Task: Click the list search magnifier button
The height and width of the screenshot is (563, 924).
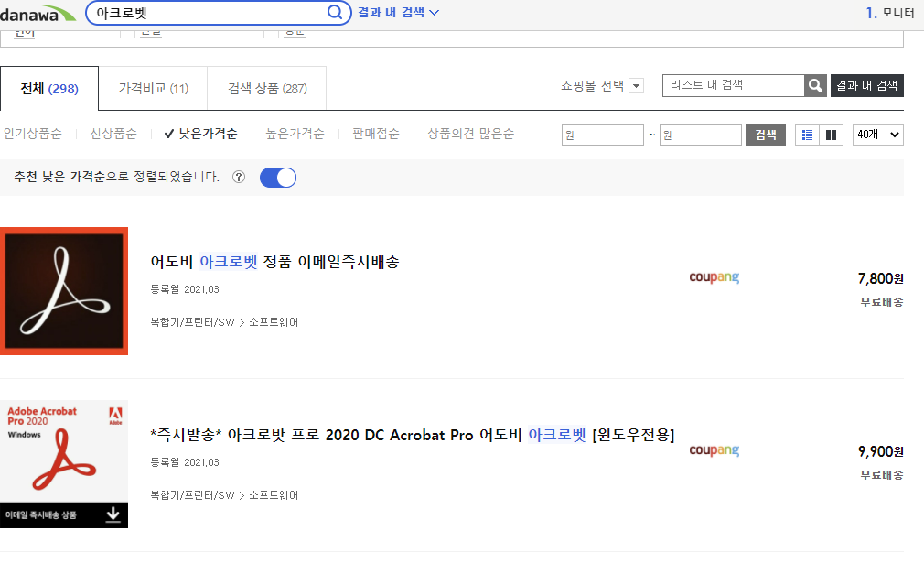Action: [x=815, y=85]
